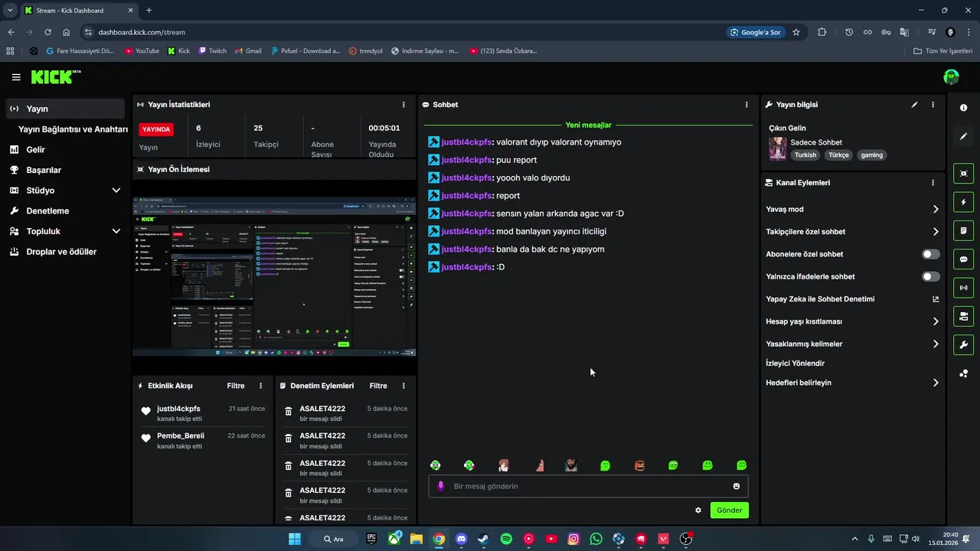
Task: Click the broadcast signal icon in right sidebar
Action: tap(963, 288)
